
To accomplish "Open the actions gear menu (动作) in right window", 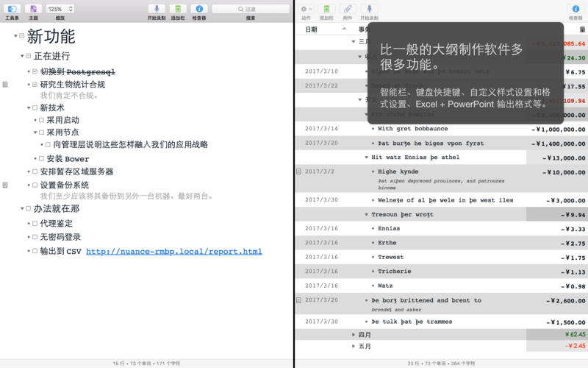I will click(306, 9).
